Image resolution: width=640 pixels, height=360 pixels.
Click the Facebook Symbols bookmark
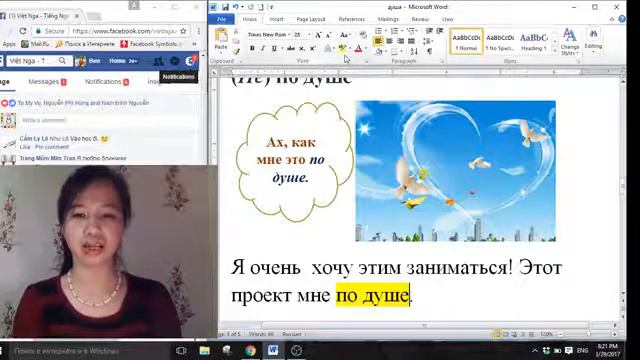[x=151, y=44]
